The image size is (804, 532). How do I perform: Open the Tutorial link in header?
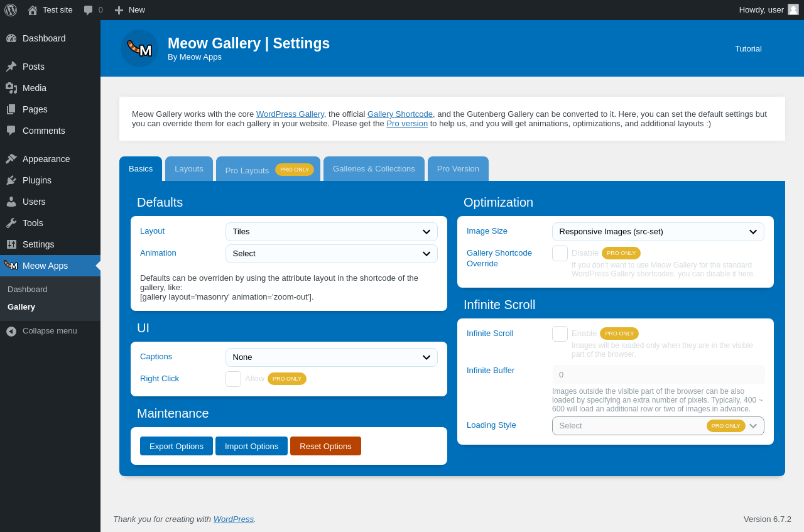748,49
